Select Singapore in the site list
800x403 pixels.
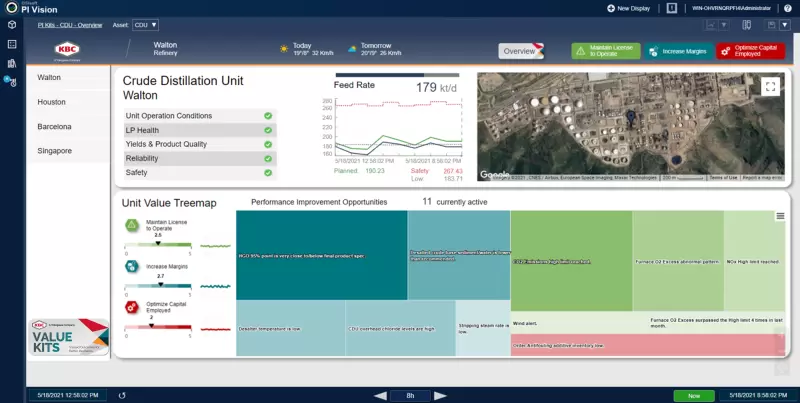point(55,151)
